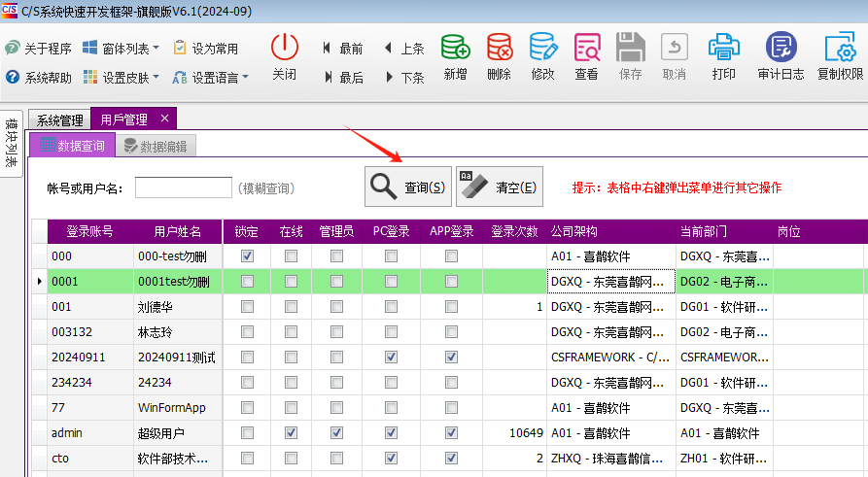Click the 当前部门 column header
Screen dimensions: 868x477
click(x=724, y=231)
